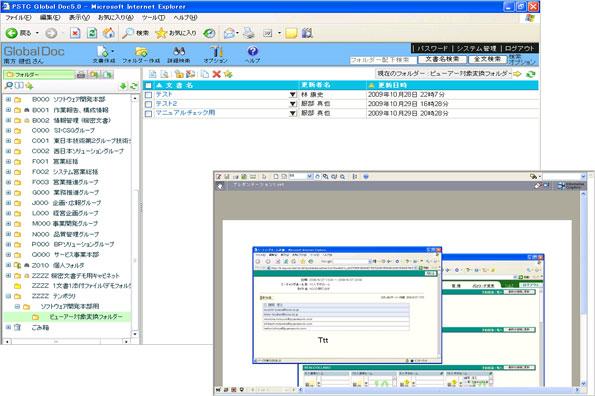This screenshot has width=595, height=396.
Task: Click the red X delete icon in document toolbar
Action: coord(217,74)
